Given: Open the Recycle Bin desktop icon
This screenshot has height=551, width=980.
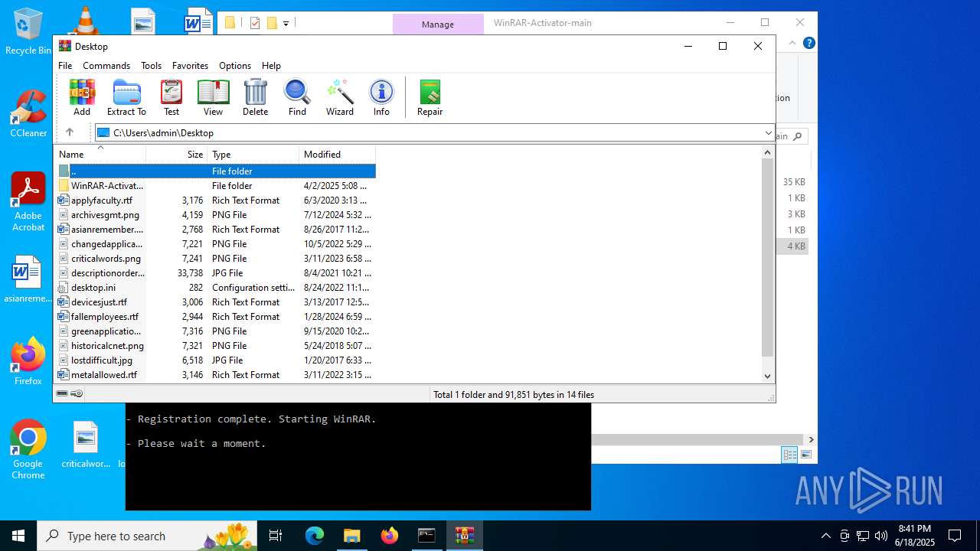Looking at the screenshot, I should tap(28, 32).
